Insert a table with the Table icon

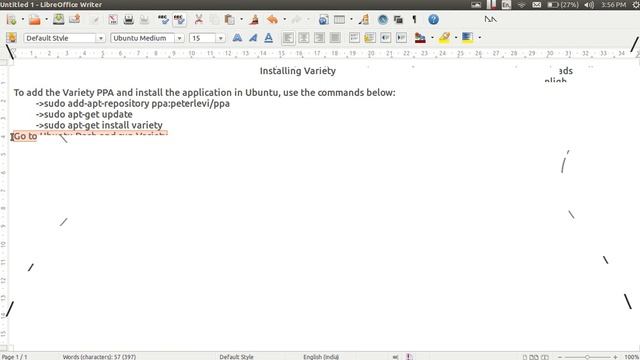pos(339,20)
